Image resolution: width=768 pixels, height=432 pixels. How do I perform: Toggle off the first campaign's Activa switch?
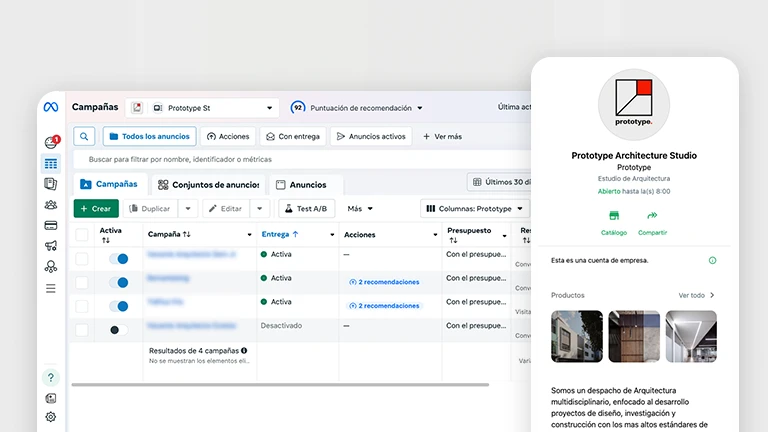tap(118, 258)
